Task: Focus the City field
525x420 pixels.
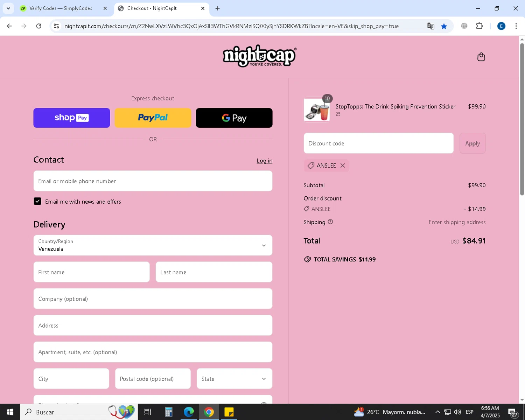Action: pos(71,379)
